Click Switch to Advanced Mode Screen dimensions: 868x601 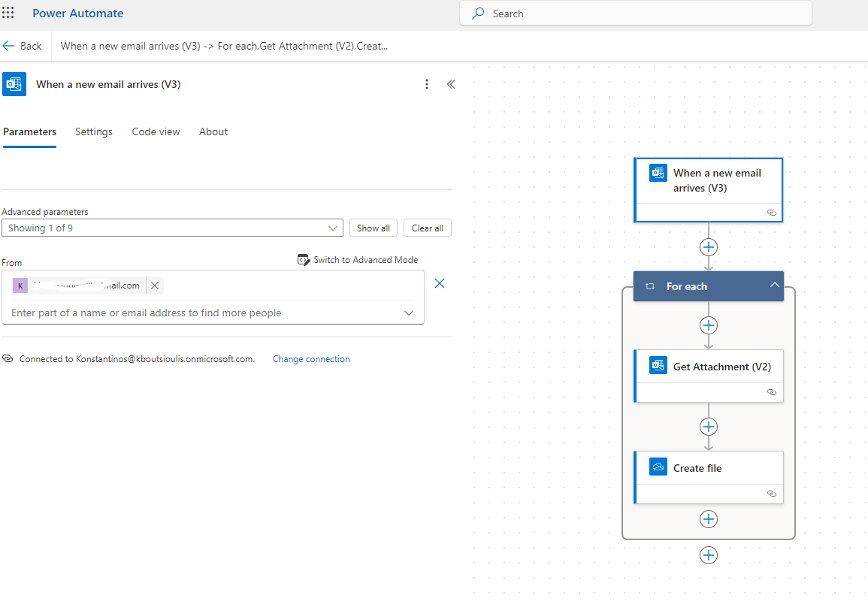tap(358, 259)
